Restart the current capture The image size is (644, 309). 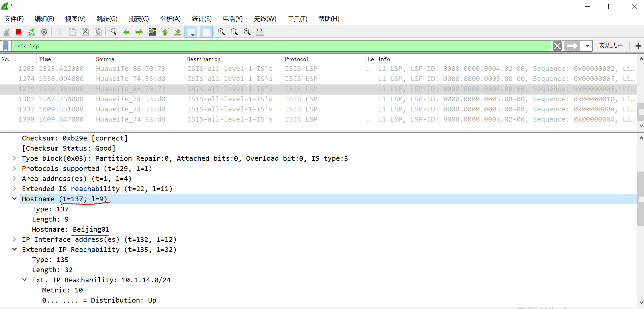31,32
